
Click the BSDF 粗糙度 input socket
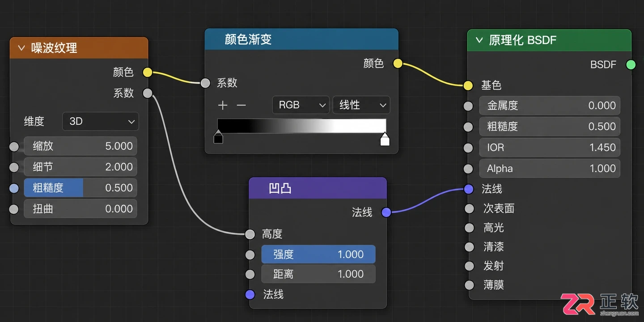pos(468,127)
